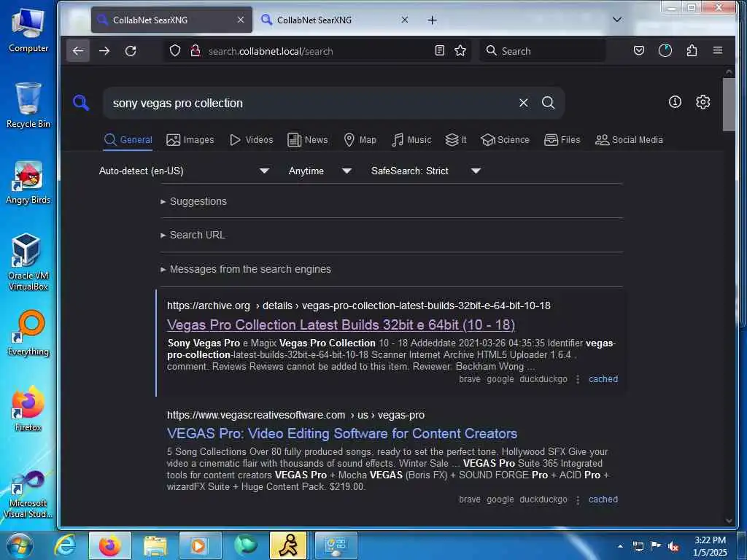Focus the browser address bar
Viewport: 747px width, 560px height.
click(317, 51)
